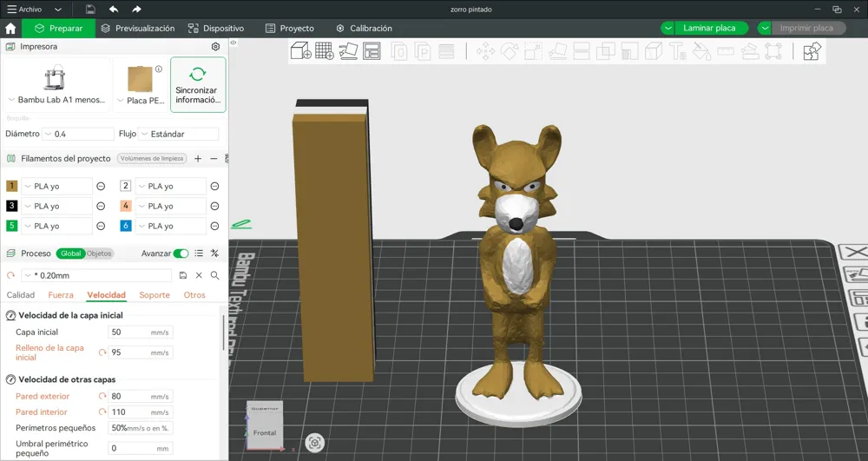This screenshot has width=868, height=461.
Task: Open the Imprimir placa options arrow
Action: point(765,29)
